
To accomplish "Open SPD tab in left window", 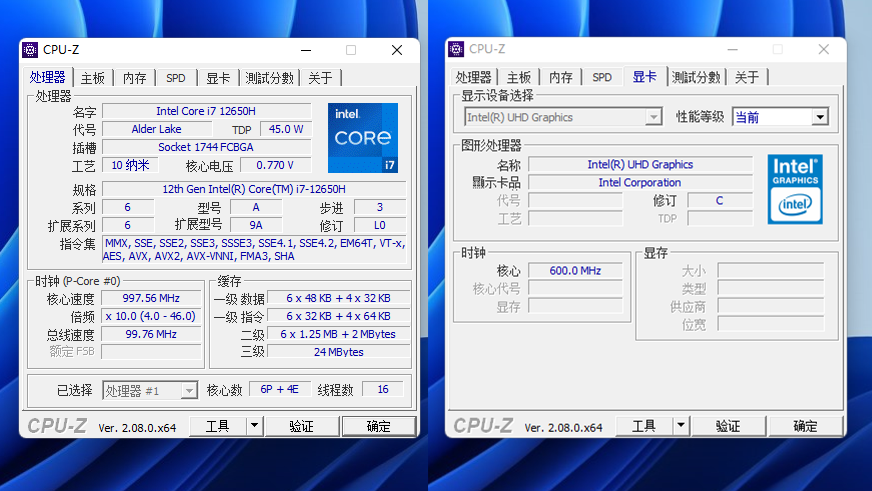I will tap(176, 78).
